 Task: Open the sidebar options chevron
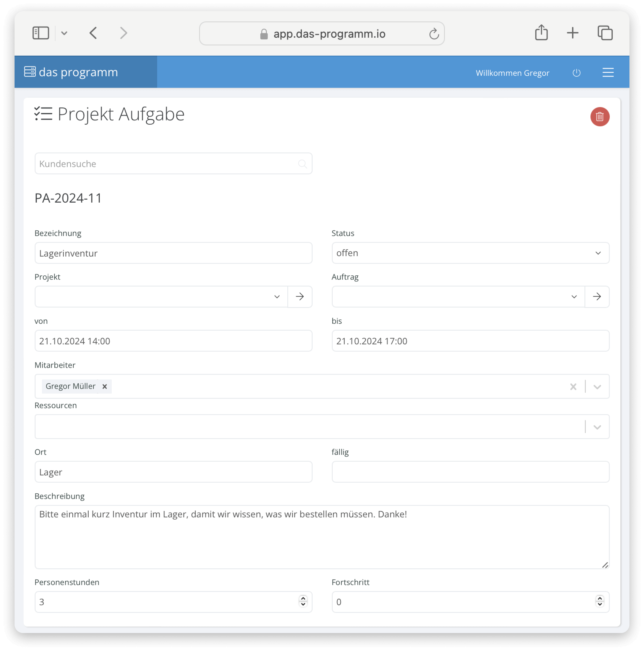click(x=64, y=33)
